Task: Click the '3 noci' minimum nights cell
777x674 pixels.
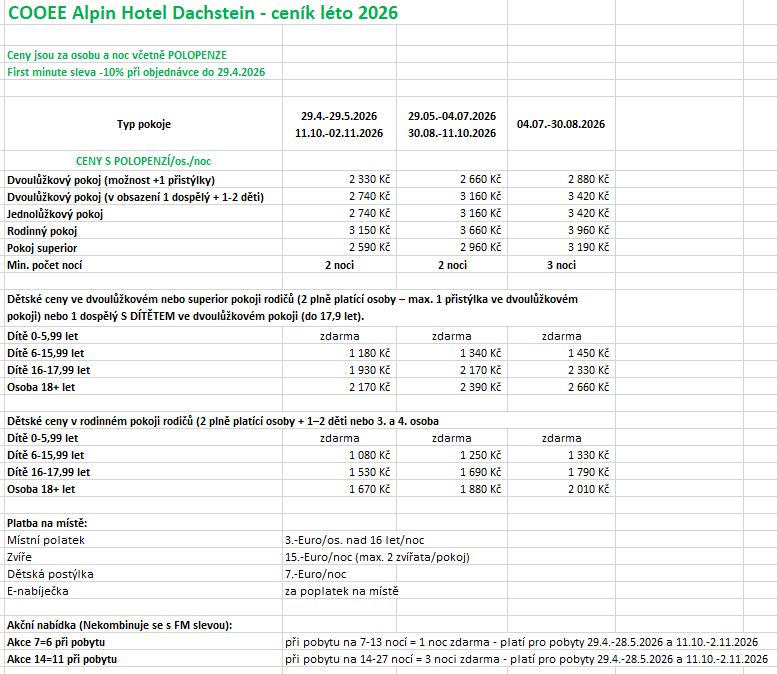Action: [560, 265]
